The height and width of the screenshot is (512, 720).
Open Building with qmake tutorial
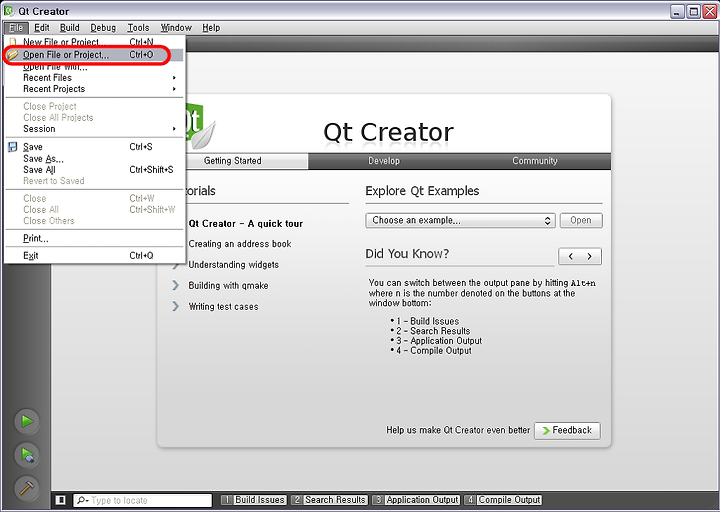pyautogui.click(x=228, y=285)
